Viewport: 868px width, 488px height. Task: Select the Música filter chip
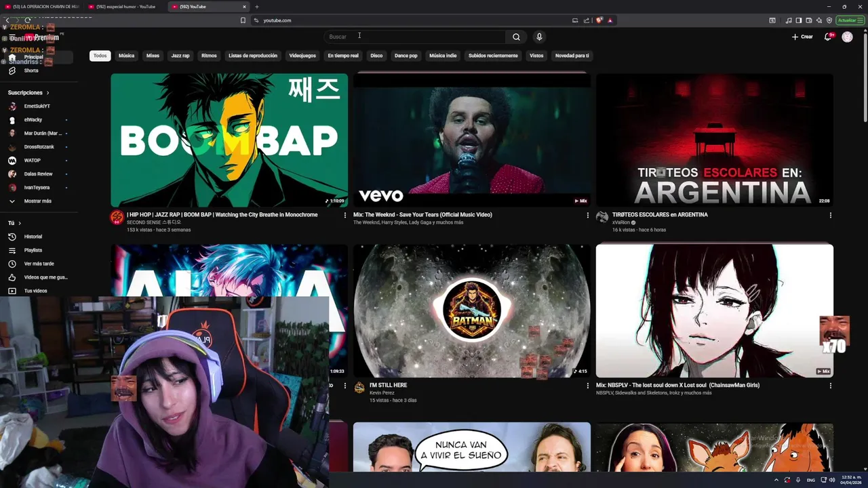click(126, 56)
